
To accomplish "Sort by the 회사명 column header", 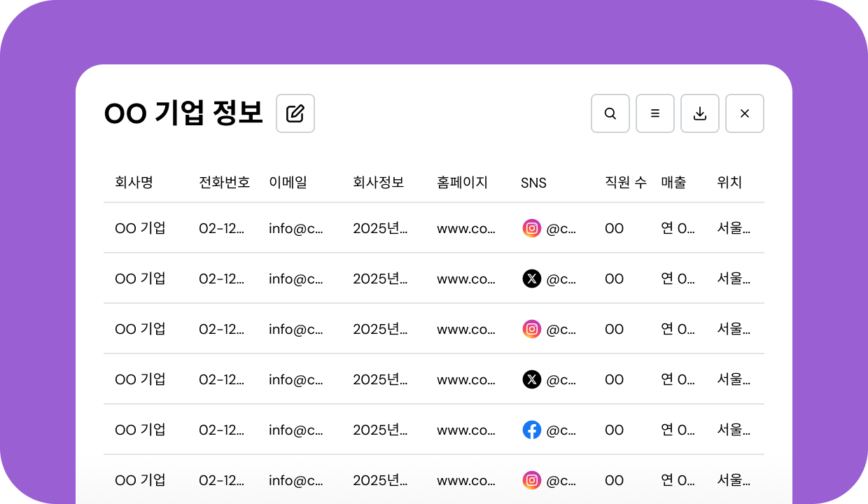I will coord(134,183).
